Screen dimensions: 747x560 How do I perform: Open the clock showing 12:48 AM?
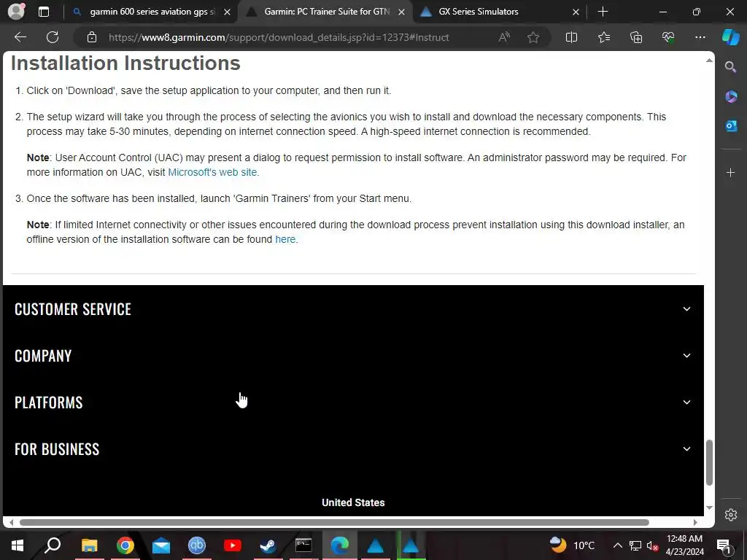[x=684, y=545]
